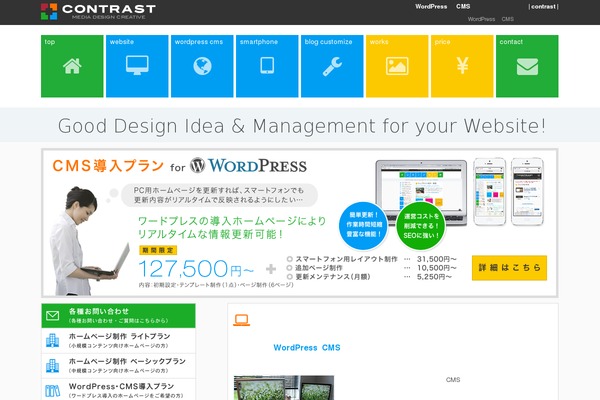Click スマートフォン用レイアウト制作 option line
The image size is (600, 400).
[x=371, y=259]
